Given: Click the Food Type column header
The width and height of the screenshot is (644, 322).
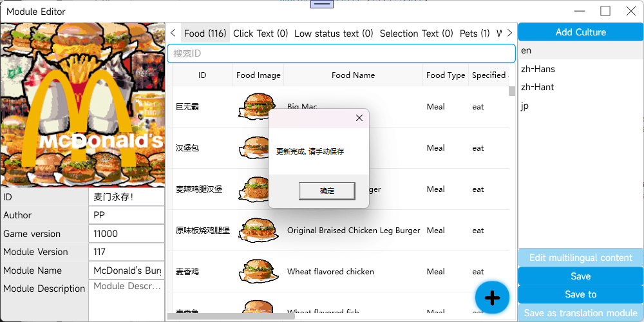Looking at the screenshot, I should (x=446, y=75).
